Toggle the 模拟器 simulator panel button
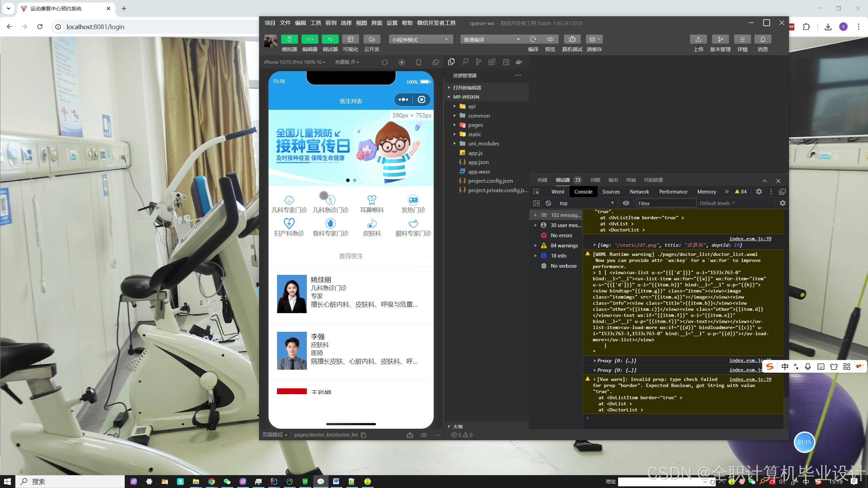The width and height of the screenshot is (868, 488). click(x=289, y=39)
